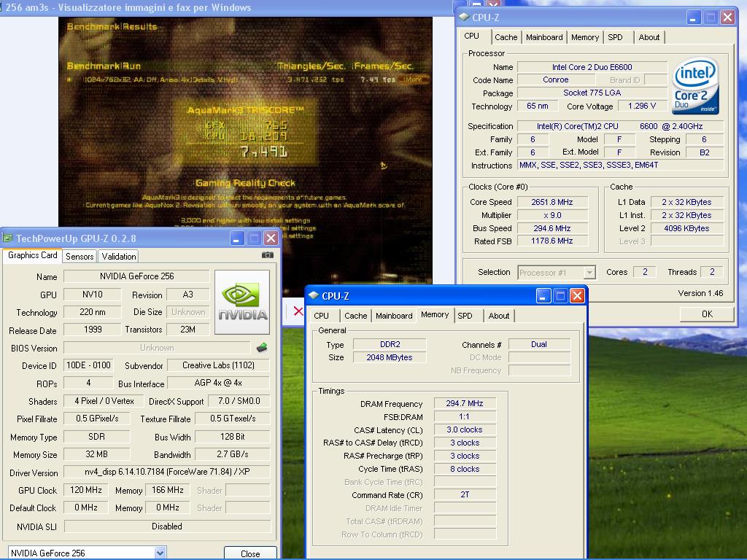Click the Command Rate 2T value

click(x=465, y=495)
